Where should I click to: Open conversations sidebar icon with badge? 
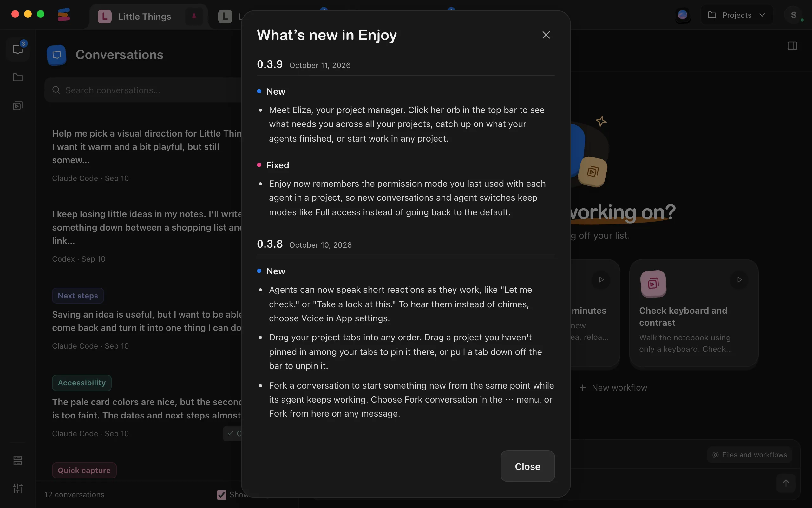[x=18, y=49]
